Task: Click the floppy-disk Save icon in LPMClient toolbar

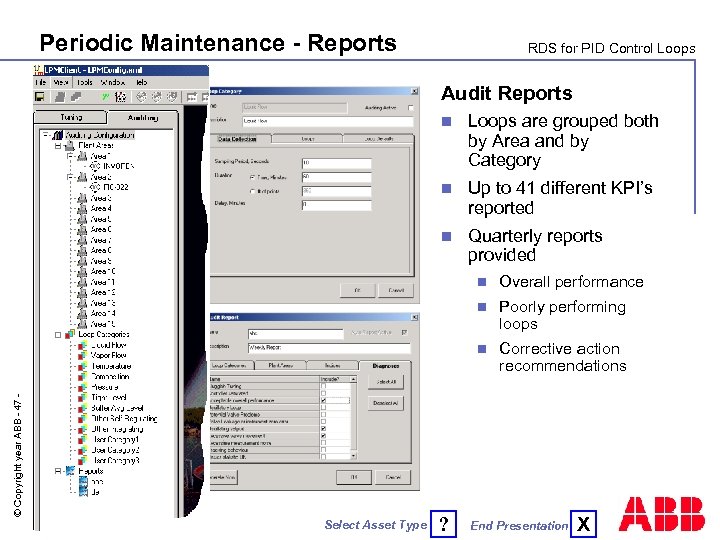Action: click(x=40, y=97)
